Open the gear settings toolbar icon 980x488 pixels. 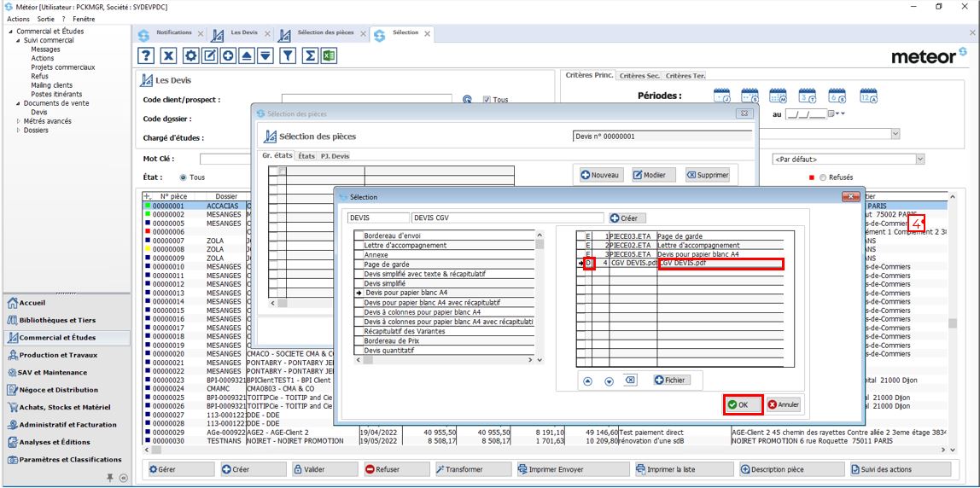pyautogui.click(x=190, y=55)
